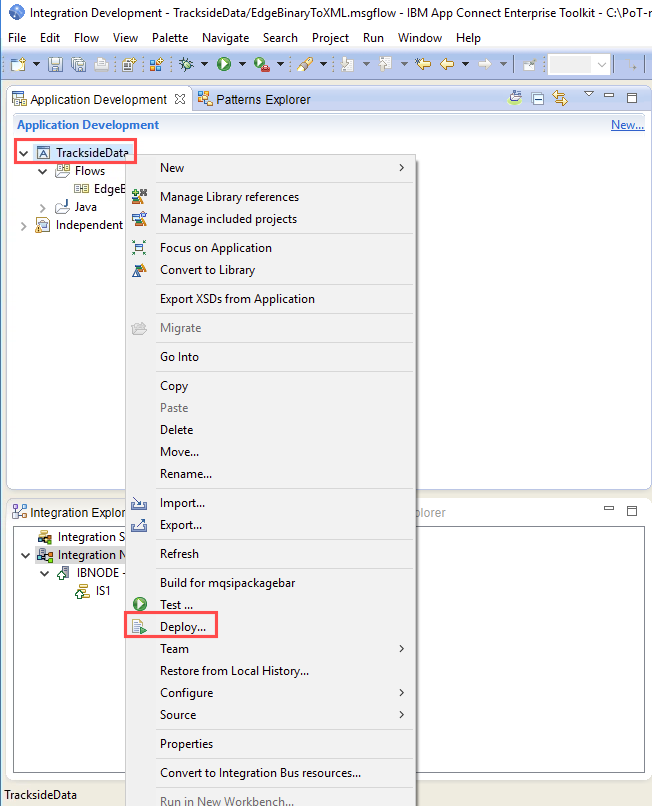Image resolution: width=652 pixels, height=806 pixels.
Task: Open the Navigate menu
Action: click(225, 38)
